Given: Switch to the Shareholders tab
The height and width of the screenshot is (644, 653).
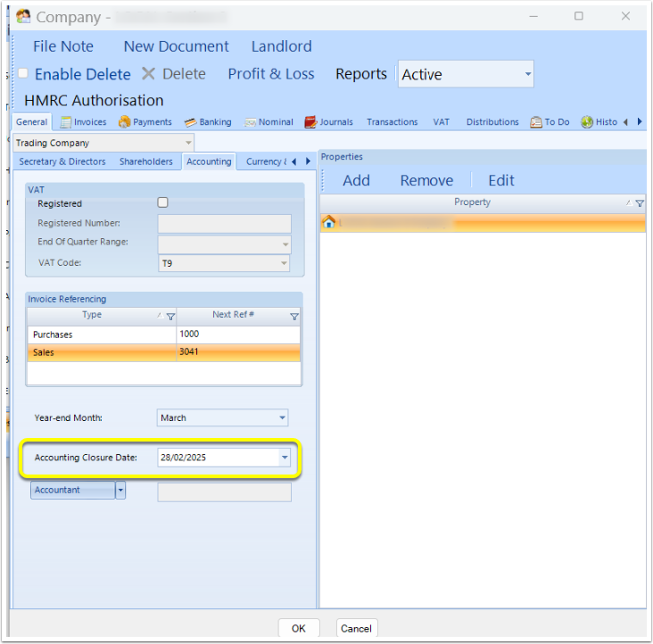Looking at the screenshot, I should tap(146, 161).
